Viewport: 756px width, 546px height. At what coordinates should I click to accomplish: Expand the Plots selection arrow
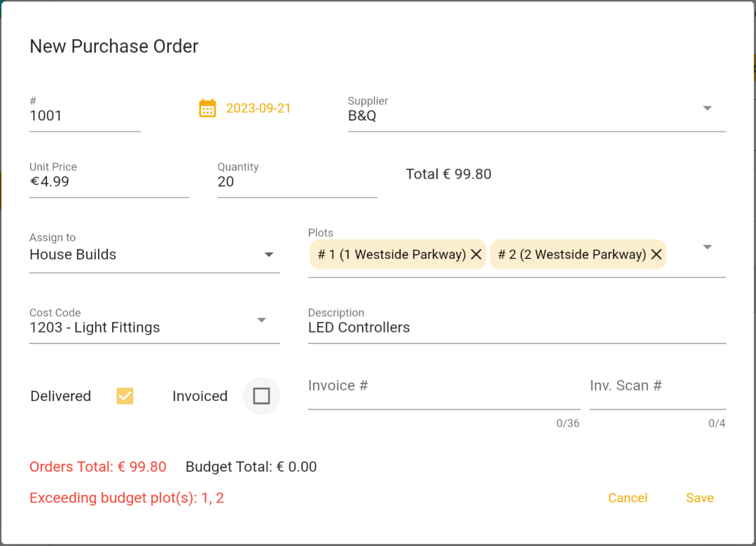coord(707,247)
